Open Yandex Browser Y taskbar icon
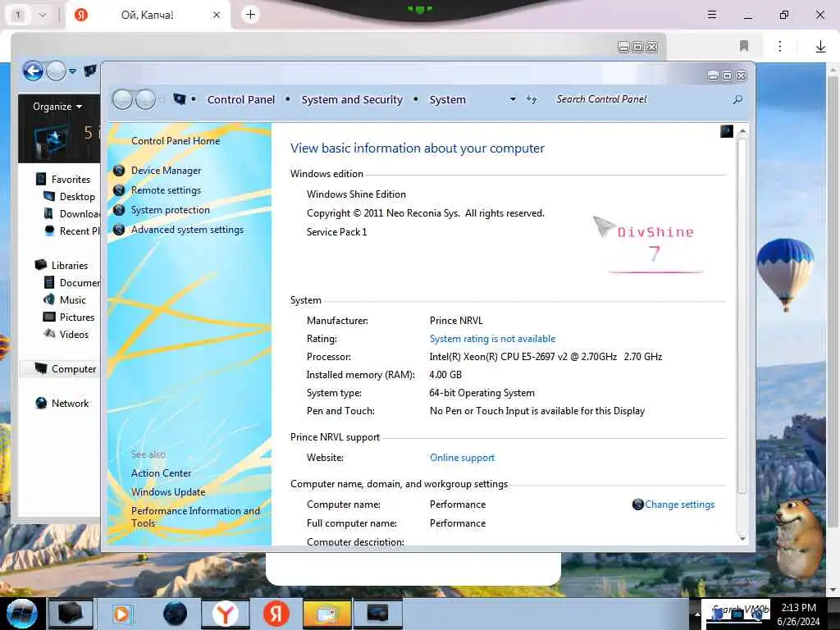This screenshot has width=840, height=630. pyautogui.click(x=225, y=614)
